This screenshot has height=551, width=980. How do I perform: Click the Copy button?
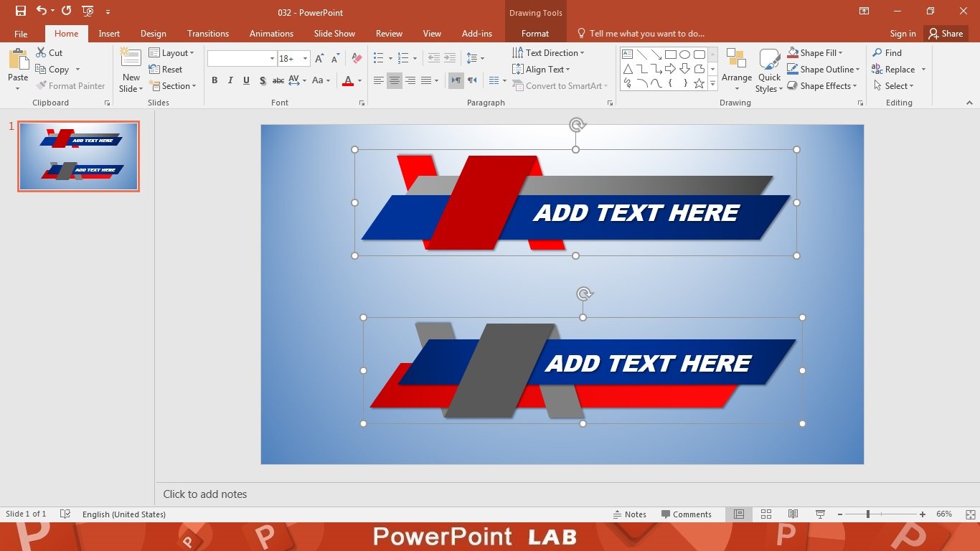tap(52, 69)
